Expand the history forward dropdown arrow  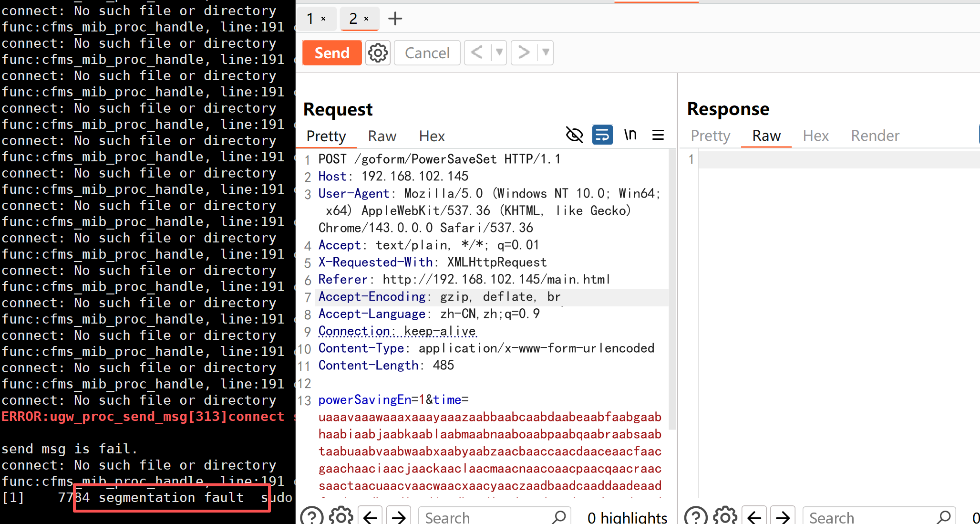click(x=546, y=52)
